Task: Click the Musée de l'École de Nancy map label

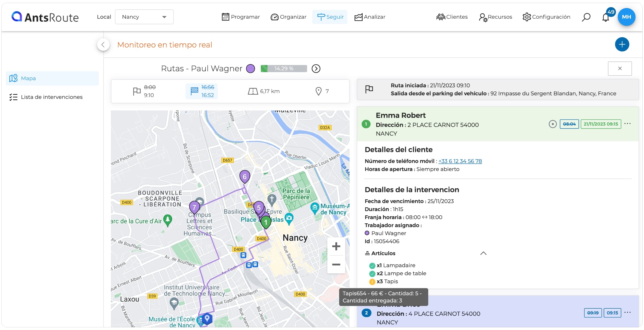Action: pos(172,322)
